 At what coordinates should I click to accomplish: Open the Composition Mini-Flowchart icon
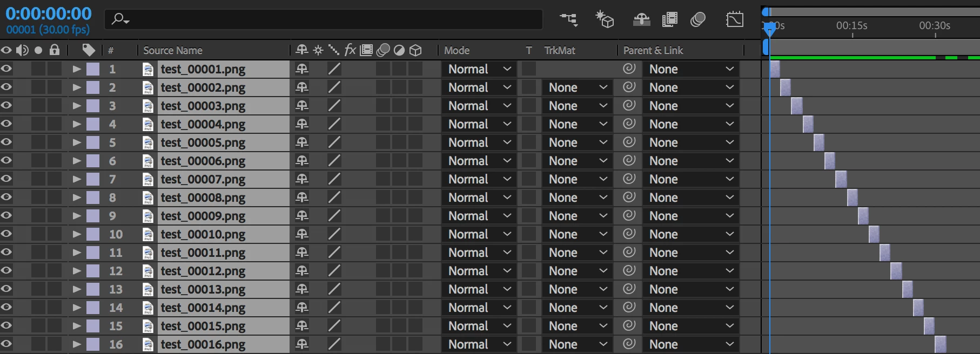coord(568,20)
